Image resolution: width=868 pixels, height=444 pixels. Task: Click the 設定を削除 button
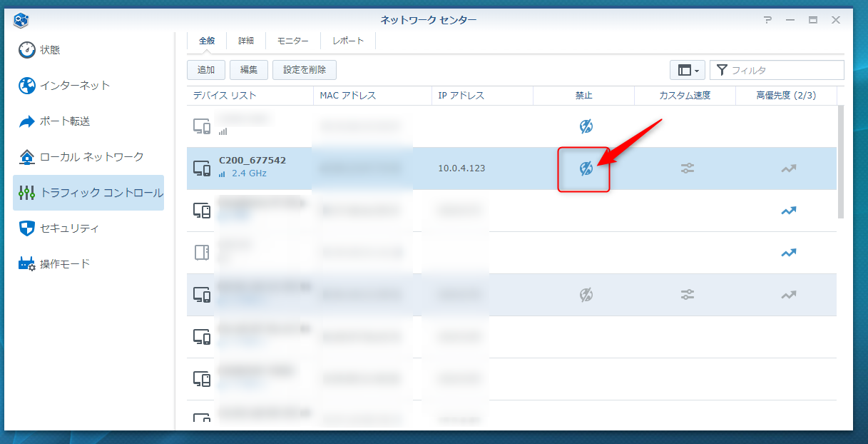pyautogui.click(x=305, y=70)
